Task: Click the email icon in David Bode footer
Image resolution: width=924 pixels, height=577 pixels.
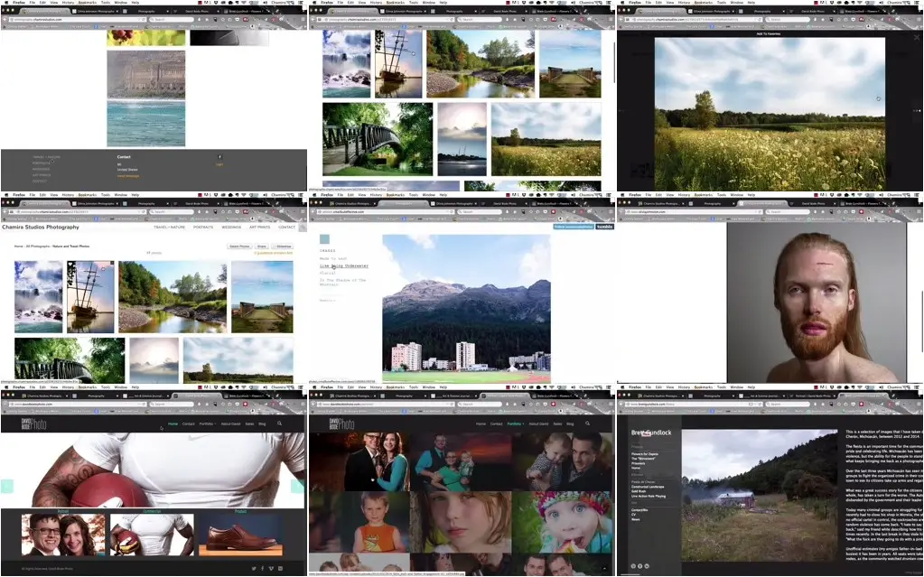Action: (x=280, y=569)
